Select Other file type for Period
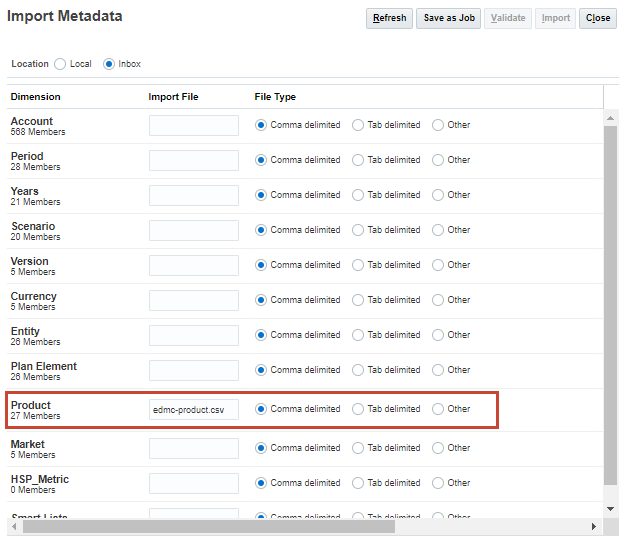This screenshot has width=626, height=543. (438, 160)
